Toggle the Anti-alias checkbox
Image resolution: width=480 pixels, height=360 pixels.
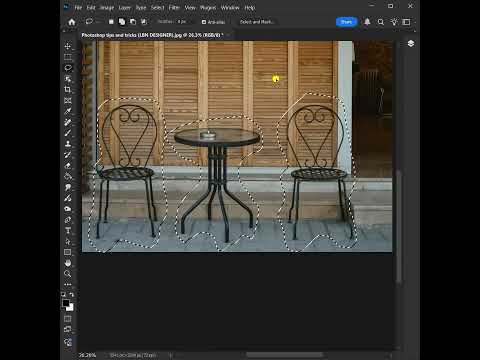204,22
